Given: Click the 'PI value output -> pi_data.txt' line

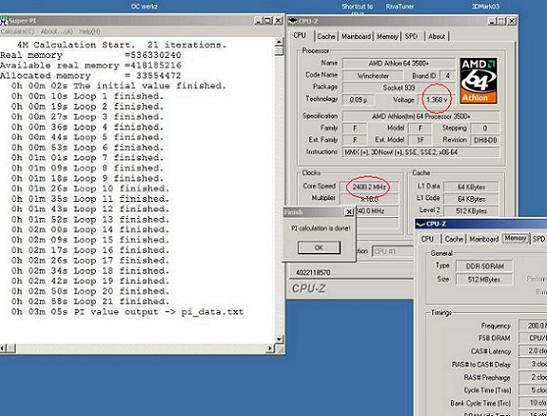Looking at the screenshot, I should click(127, 312).
